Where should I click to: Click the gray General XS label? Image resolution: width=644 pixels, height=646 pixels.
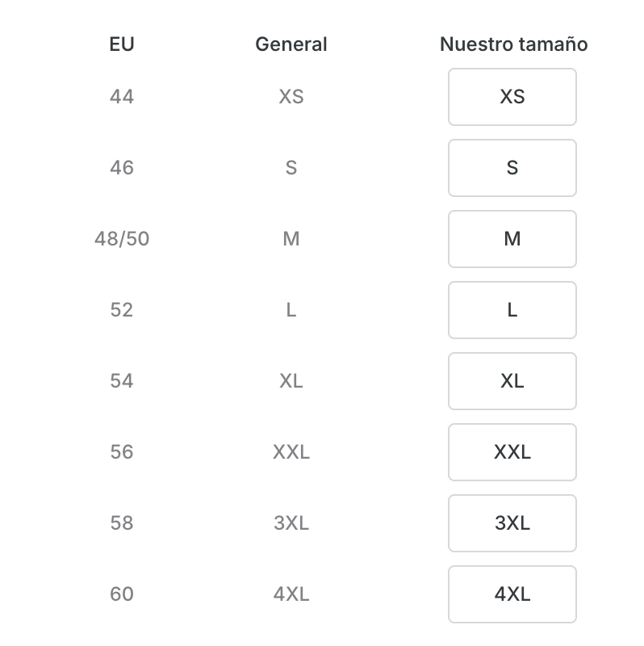click(291, 97)
